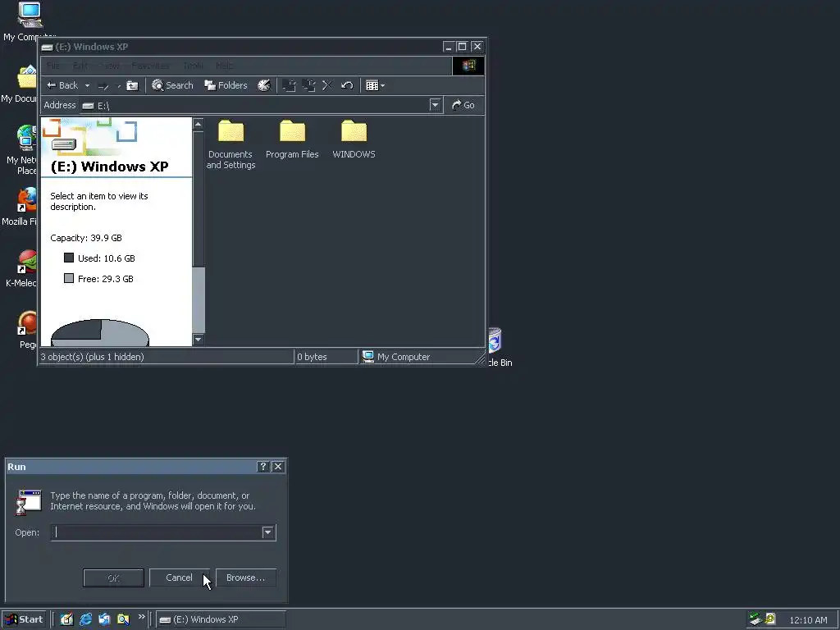Select the Program Files folder
840x630 pixels.
coord(293,139)
